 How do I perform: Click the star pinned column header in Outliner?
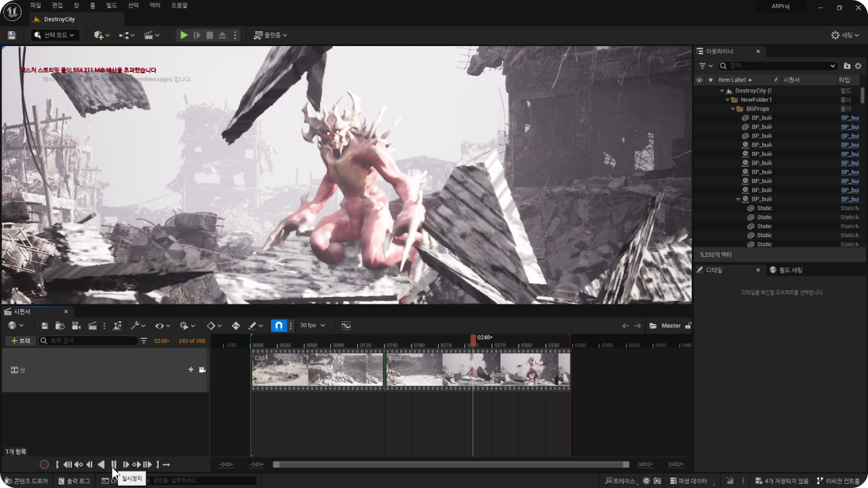711,80
